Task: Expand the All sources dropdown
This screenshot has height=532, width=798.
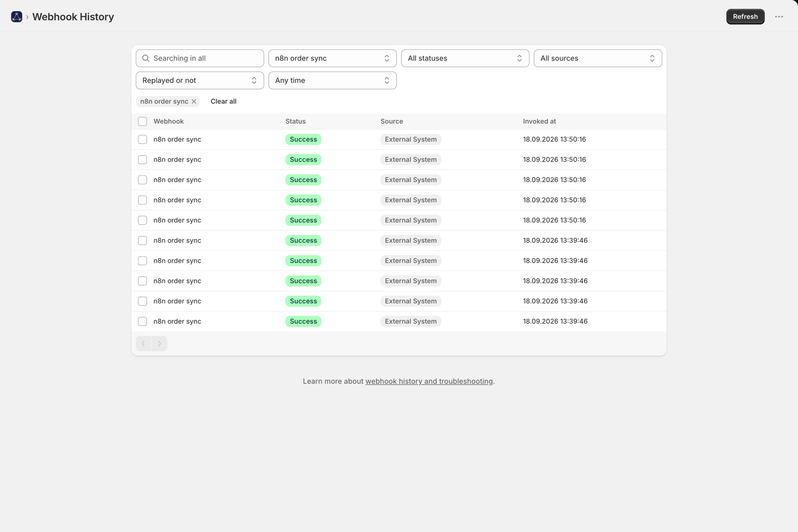Action: (x=598, y=58)
